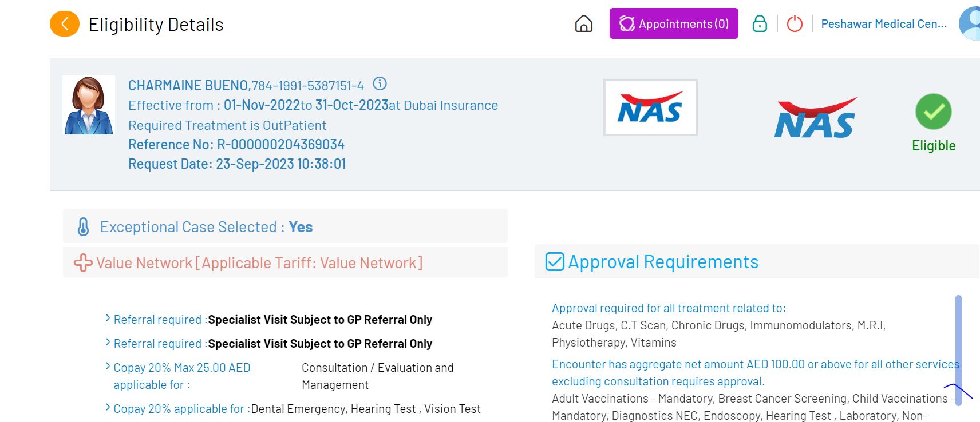Click Peshawar Medical Center account name
The width and height of the screenshot is (980, 422).
click(883, 24)
